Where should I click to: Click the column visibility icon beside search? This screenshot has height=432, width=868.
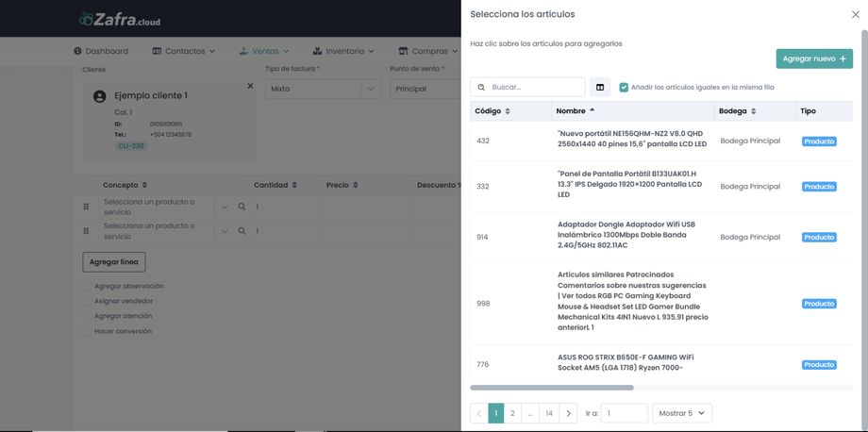pyautogui.click(x=600, y=88)
